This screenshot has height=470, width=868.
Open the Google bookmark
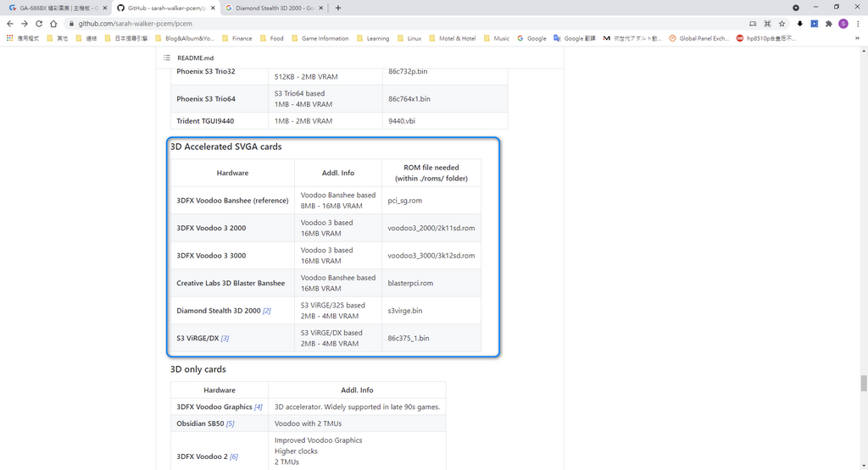[531, 38]
